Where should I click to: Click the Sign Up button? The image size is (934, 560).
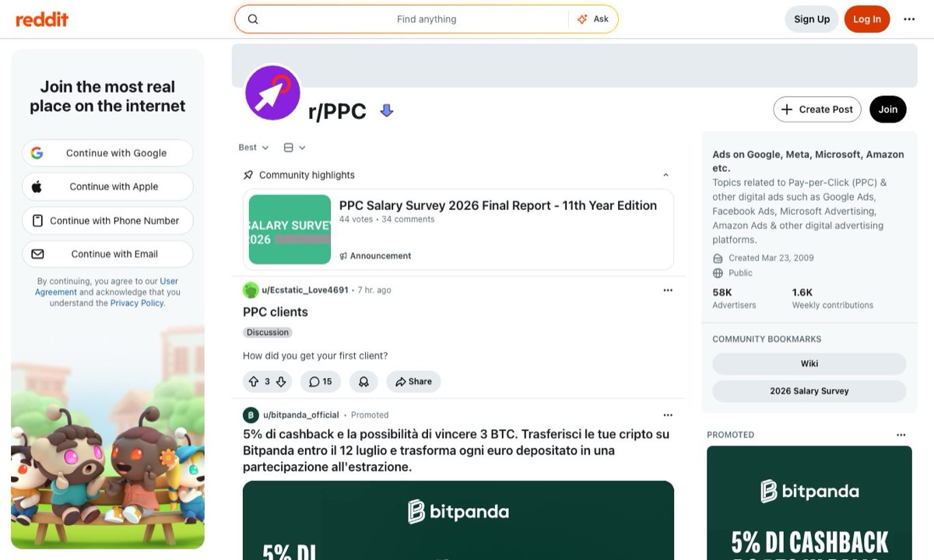pyautogui.click(x=812, y=19)
